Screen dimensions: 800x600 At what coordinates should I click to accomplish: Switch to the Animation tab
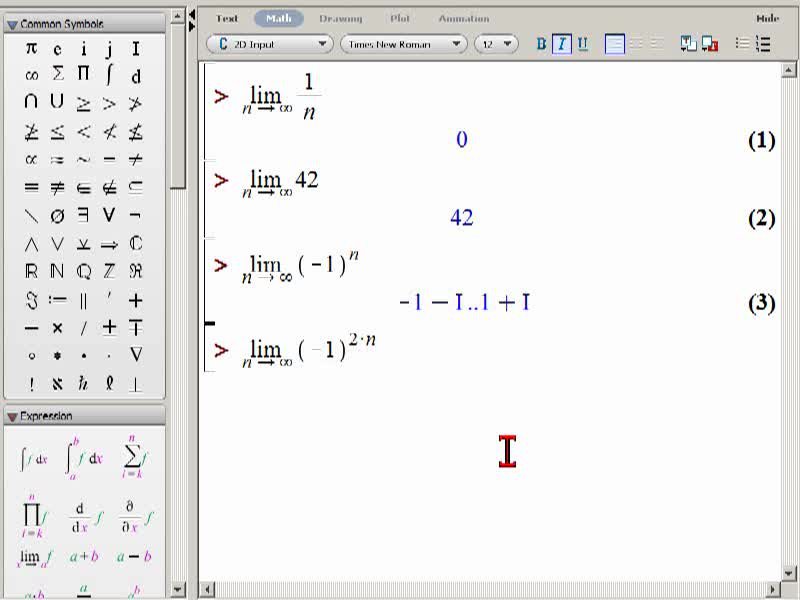tap(464, 18)
